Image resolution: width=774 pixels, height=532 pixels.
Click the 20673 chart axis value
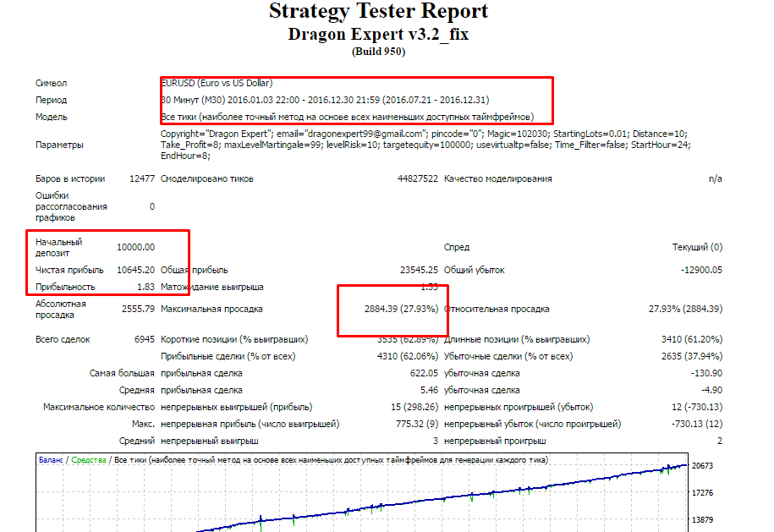click(x=702, y=466)
